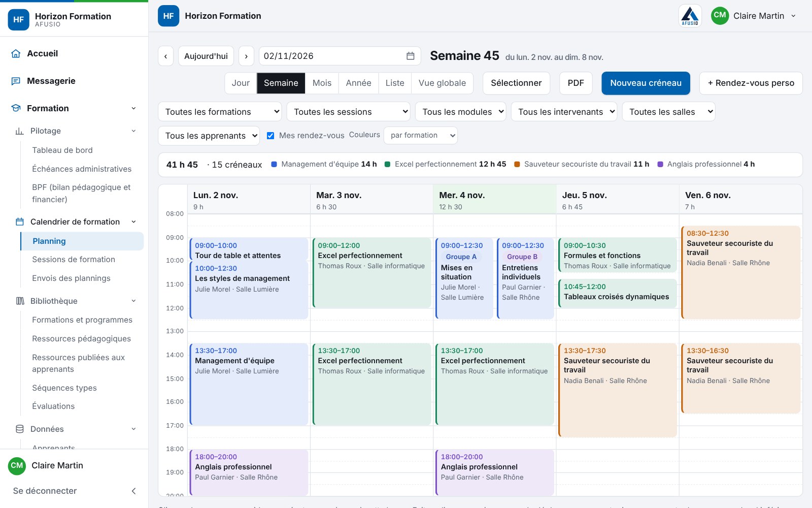The width and height of the screenshot is (812, 508).
Task: Switch to the Liste view tab
Action: pyautogui.click(x=395, y=83)
